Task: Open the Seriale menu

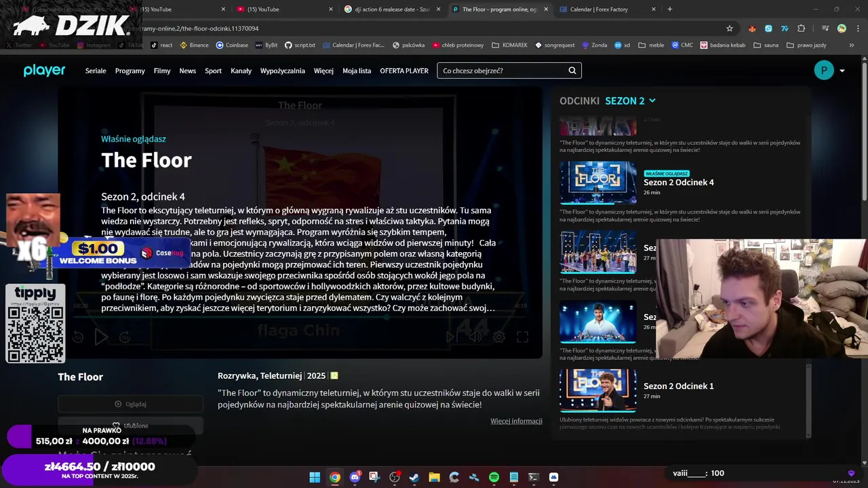Action: pos(96,70)
